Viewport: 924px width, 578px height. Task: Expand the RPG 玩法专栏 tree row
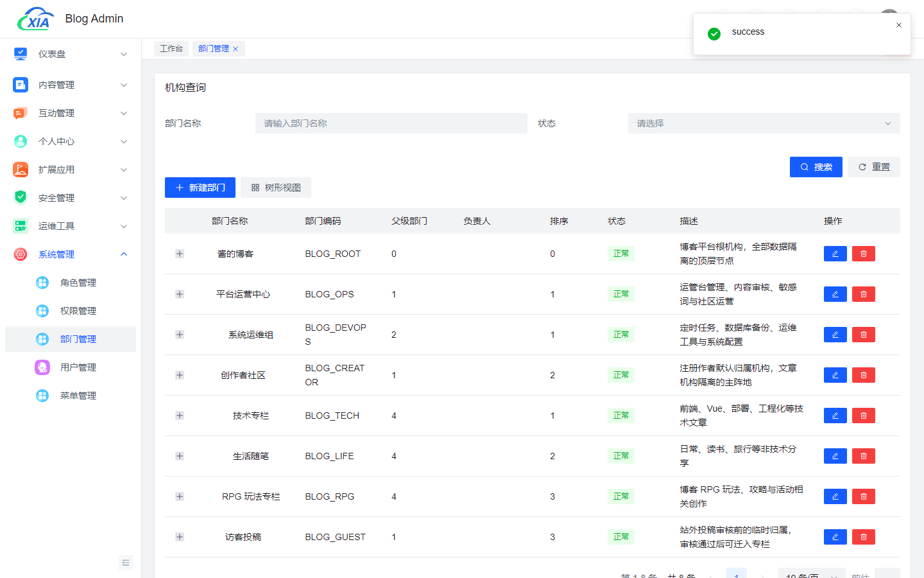180,496
